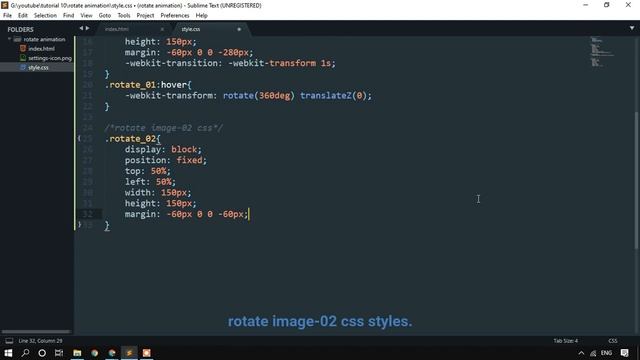Change the CSS syntax selector
640x360 pixels.
(x=612, y=340)
